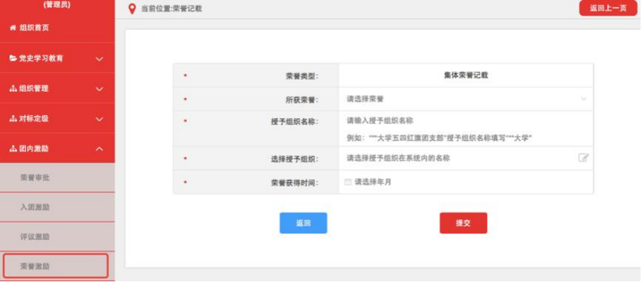Viewport: 644px width, 284px height.
Task: Click the hierarchy icon beside 对标定级
Action: coord(13,119)
